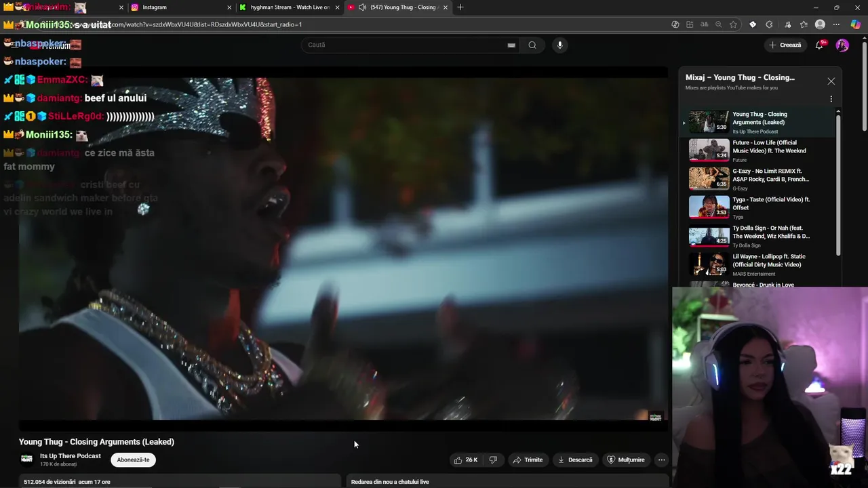Image resolution: width=868 pixels, height=488 pixels.
Task: Share the video via Trimite
Action: 528,460
